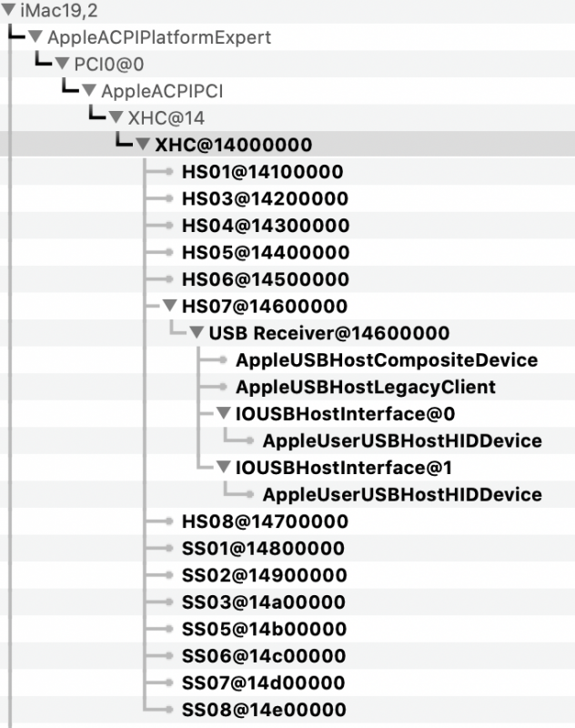Choose the SS01@14800000 entry

pos(263,548)
